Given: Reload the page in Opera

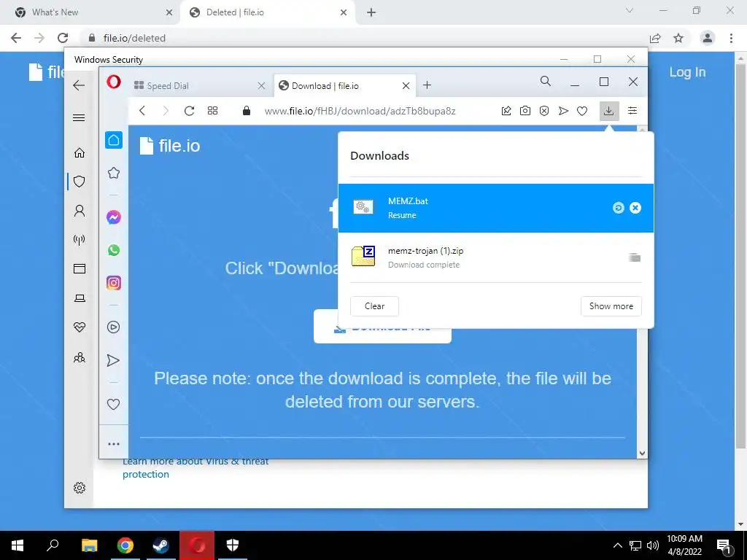Looking at the screenshot, I should click(189, 111).
